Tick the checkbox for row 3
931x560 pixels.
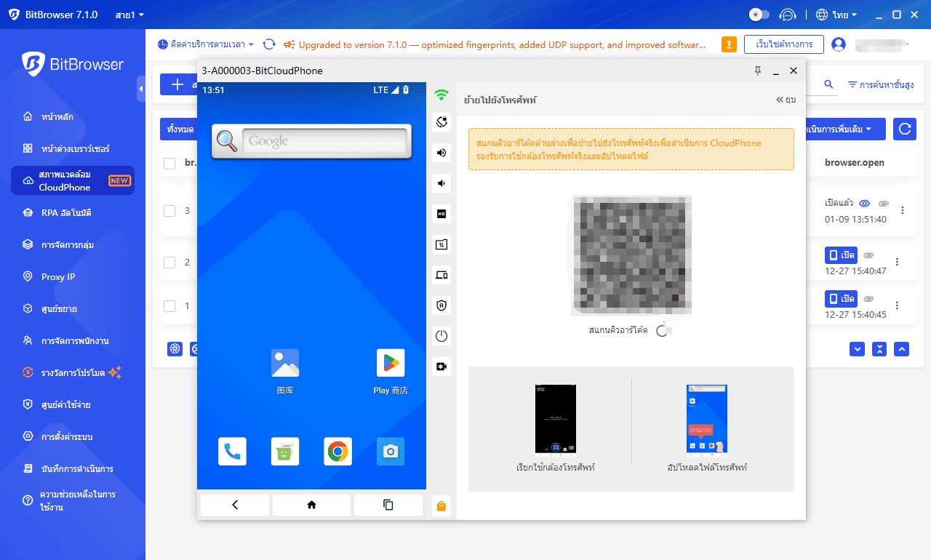tap(169, 211)
